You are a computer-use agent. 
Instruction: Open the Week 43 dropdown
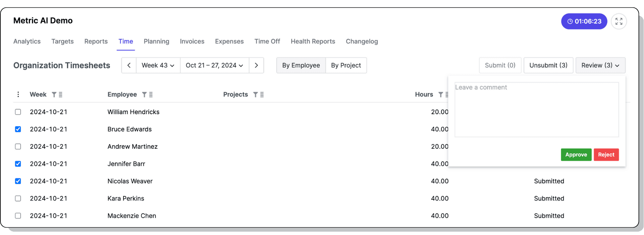coord(158,65)
